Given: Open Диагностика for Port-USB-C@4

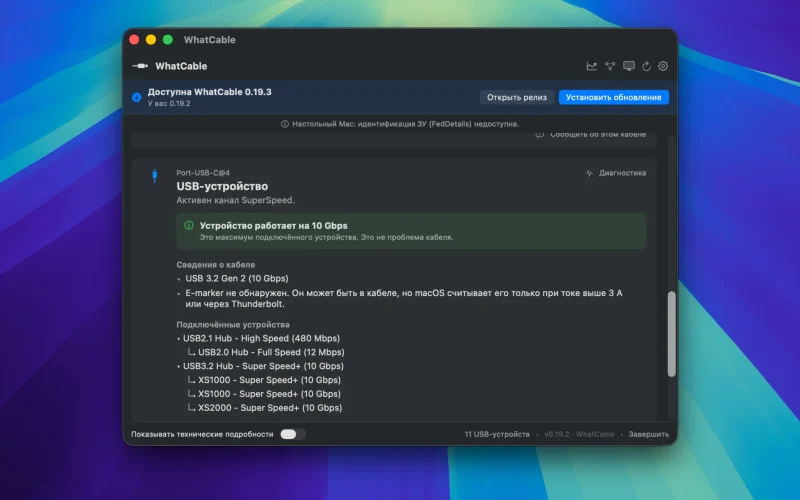Looking at the screenshot, I should click(x=616, y=173).
